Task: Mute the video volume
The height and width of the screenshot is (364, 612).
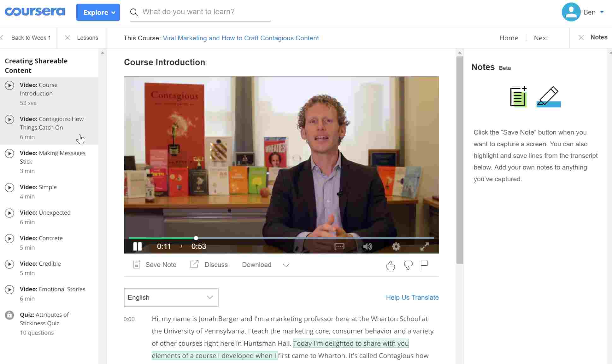Action: click(368, 246)
